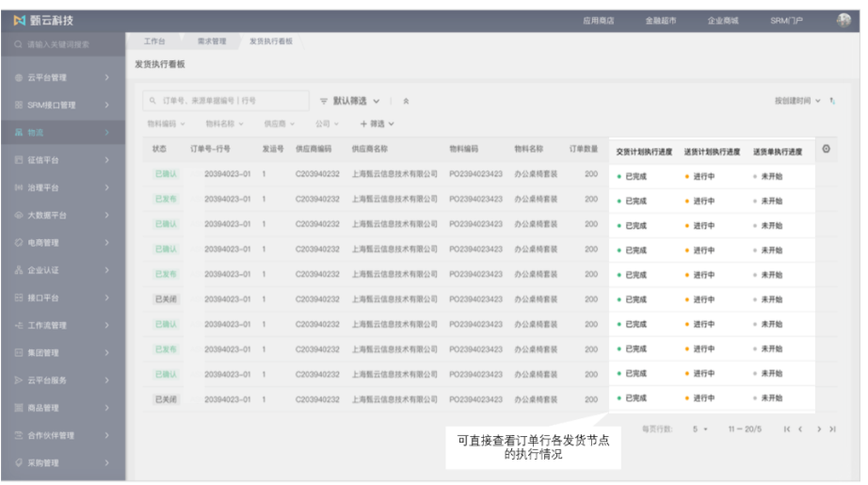
Task: Open the 商品管理 sidebar menu
Action: pos(63,408)
